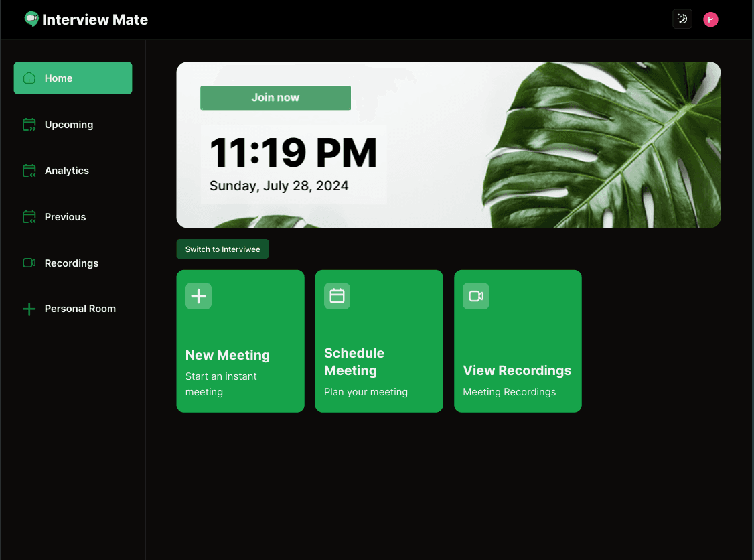The image size is (754, 560).
Task: Click the Home icon in the sidebar
Action: (x=29, y=78)
